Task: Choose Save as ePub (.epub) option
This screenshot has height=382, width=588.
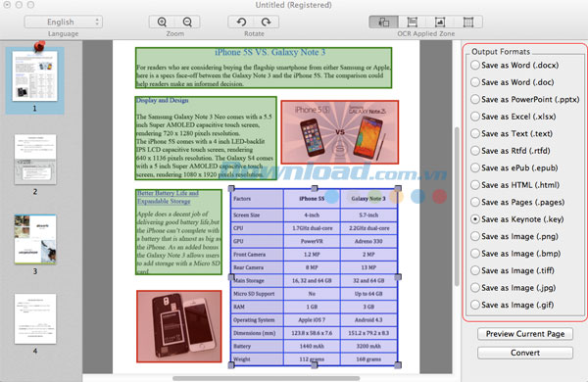Action: point(514,167)
